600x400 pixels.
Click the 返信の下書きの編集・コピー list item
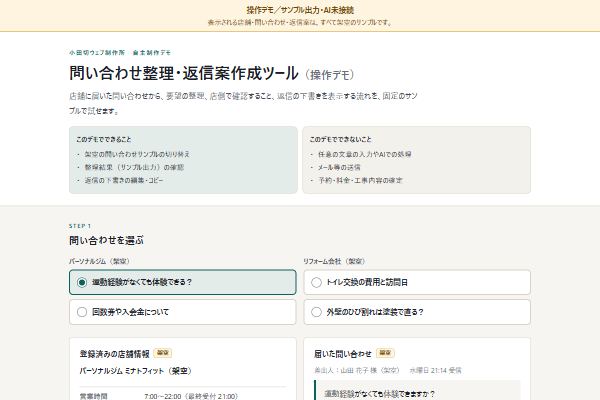[124, 180]
